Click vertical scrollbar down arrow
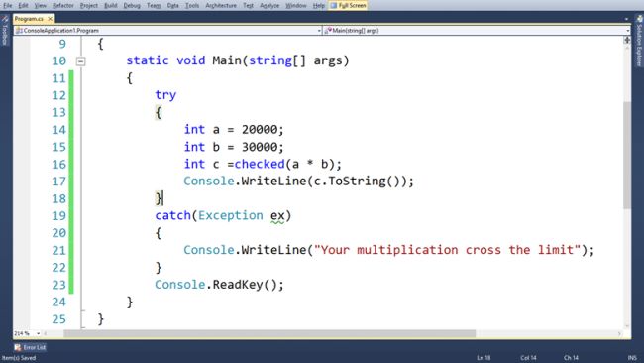This screenshot has height=363, width=644. coord(627,326)
